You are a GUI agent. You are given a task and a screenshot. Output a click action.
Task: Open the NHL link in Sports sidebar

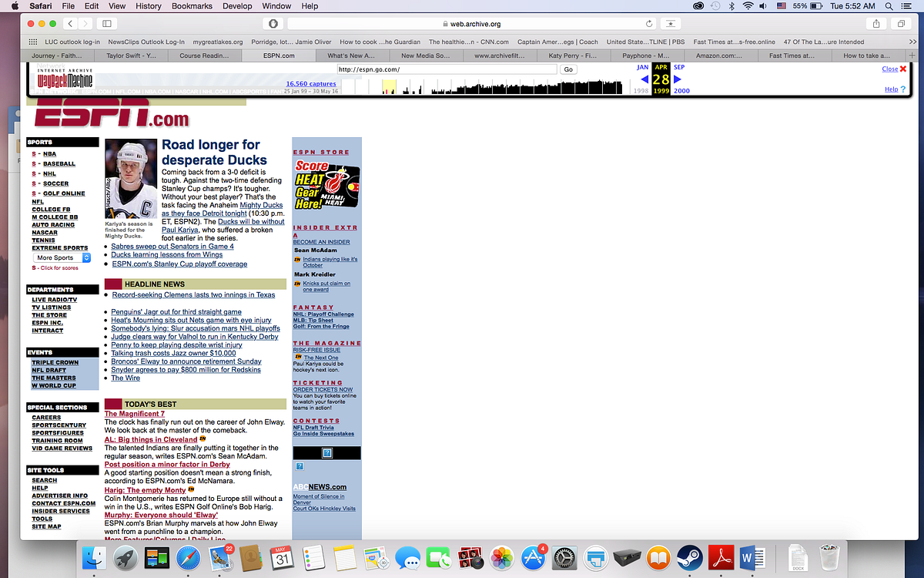click(49, 173)
